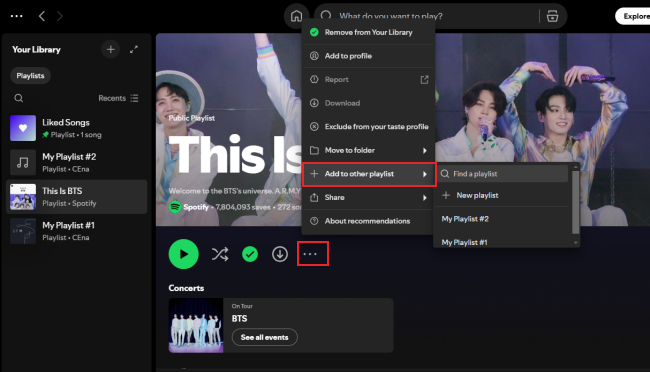Click the 'Concerts' section heading
The image size is (650, 372).
tap(186, 288)
